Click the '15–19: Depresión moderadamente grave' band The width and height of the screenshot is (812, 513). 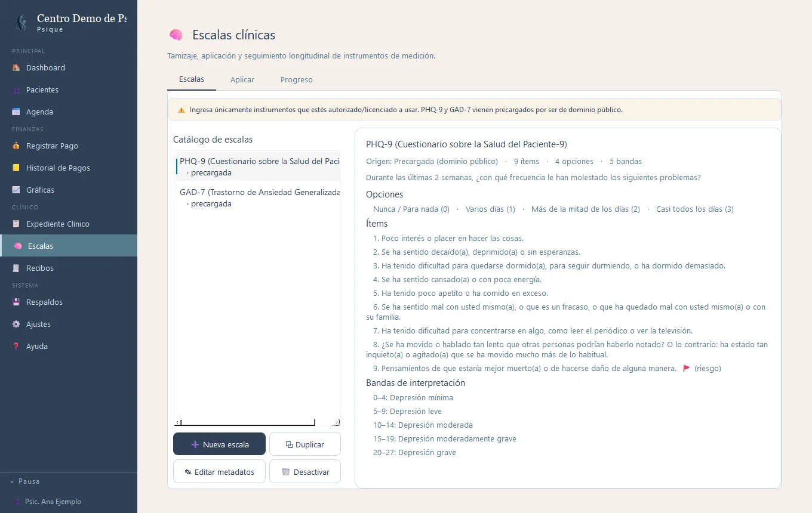click(x=445, y=439)
